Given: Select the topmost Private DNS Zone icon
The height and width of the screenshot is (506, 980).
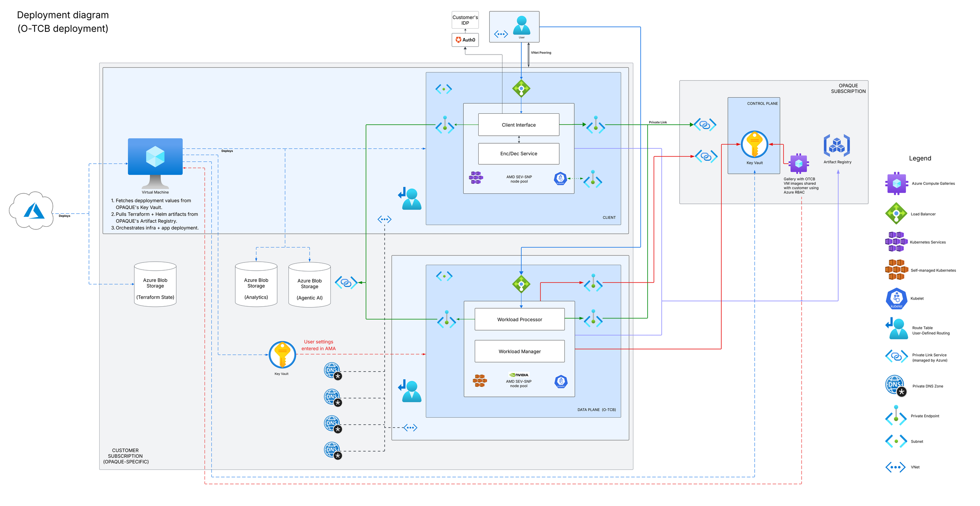Looking at the screenshot, I should (333, 371).
